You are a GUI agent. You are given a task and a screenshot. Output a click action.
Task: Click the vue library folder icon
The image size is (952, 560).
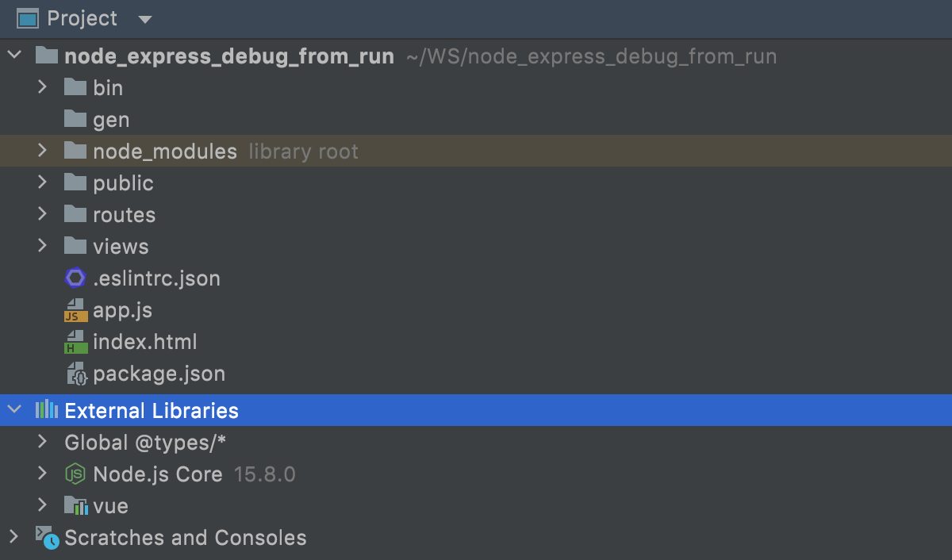tap(75, 505)
